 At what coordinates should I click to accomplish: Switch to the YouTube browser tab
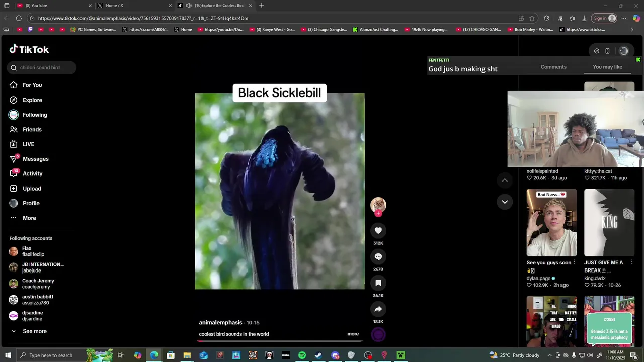[x=53, y=6]
